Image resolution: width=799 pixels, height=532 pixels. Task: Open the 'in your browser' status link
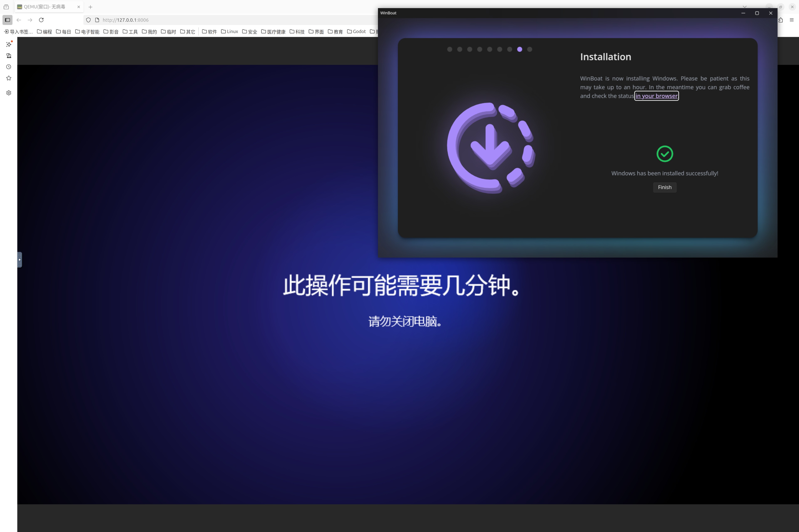click(x=656, y=96)
